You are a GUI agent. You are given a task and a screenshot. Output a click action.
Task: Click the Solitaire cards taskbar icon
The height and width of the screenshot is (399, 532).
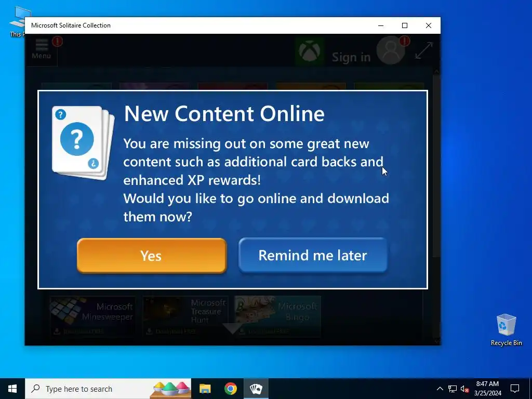point(256,389)
